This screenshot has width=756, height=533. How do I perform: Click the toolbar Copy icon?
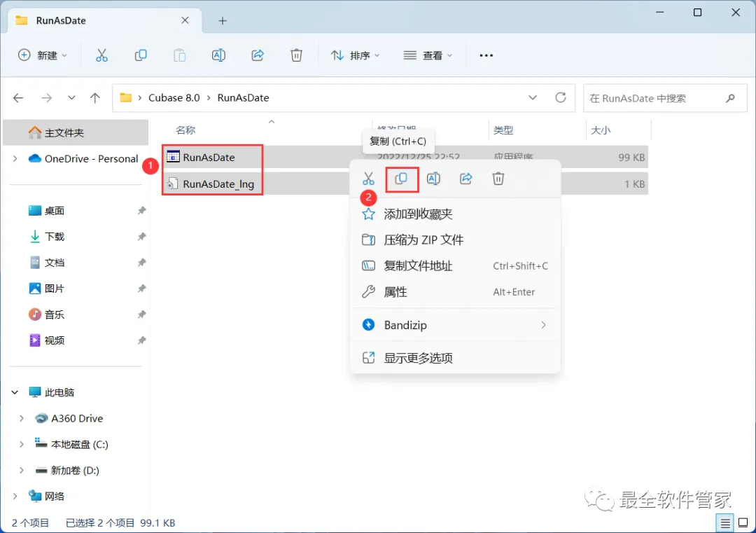point(140,55)
